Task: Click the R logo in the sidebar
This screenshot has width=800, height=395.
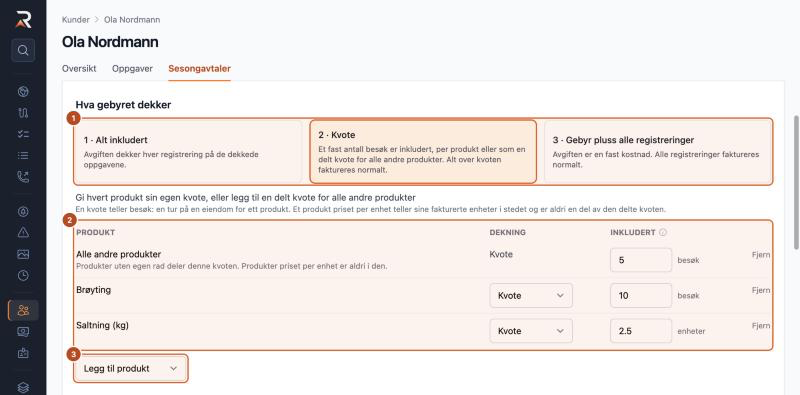Action: click(23, 19)
